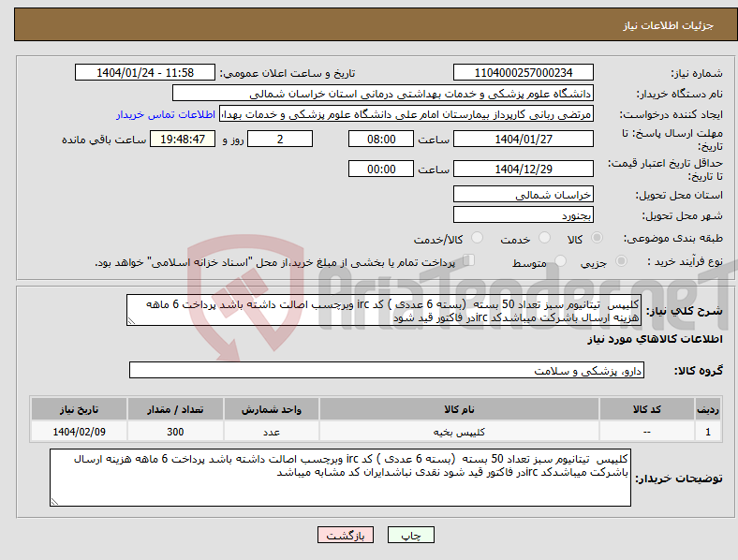738x560 pixels.
Task: Click the buyer organization name field
Action: [383, 93]
